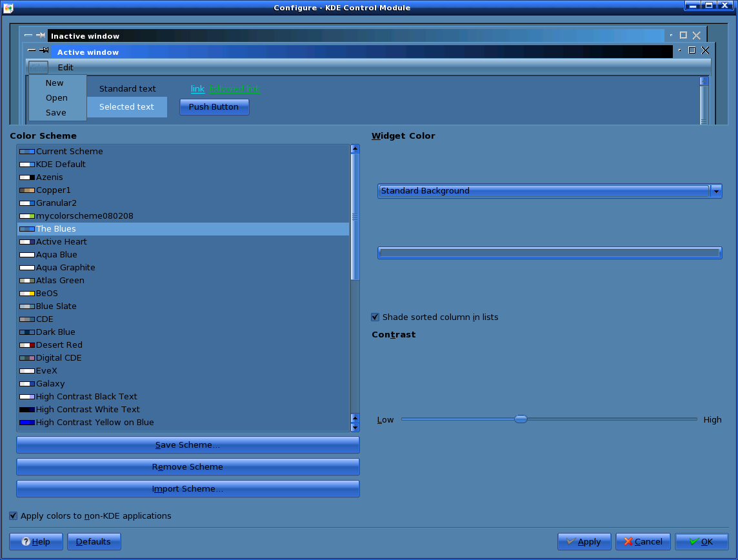Click the Remove Scheme button
Image resolution: width=738 pixels, height=560 pixels.
pos(188,467)
